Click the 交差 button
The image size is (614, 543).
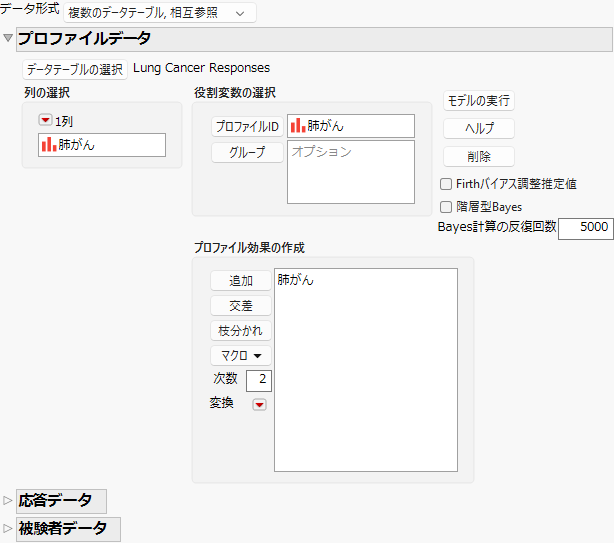point(241,306)
